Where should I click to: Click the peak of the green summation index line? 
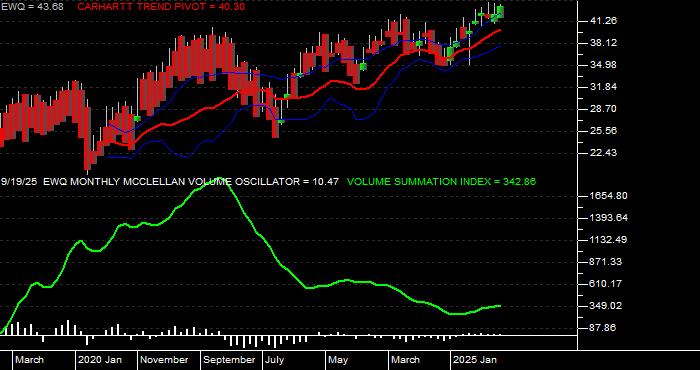coord(220,179)
